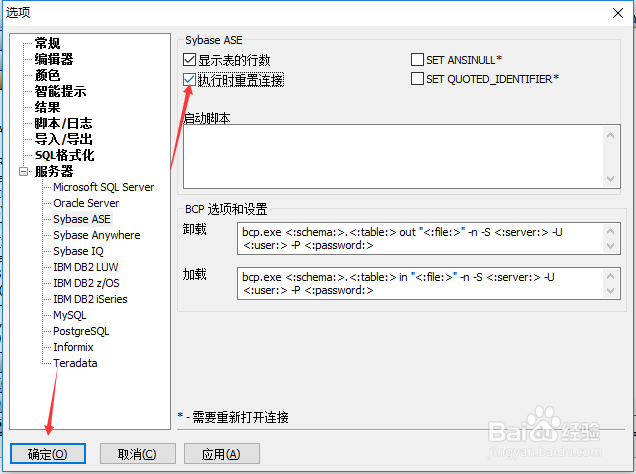Viewport: 636px width, 474px height.
Task: Select Oracle Server in tree
Action: coord(86,203)
